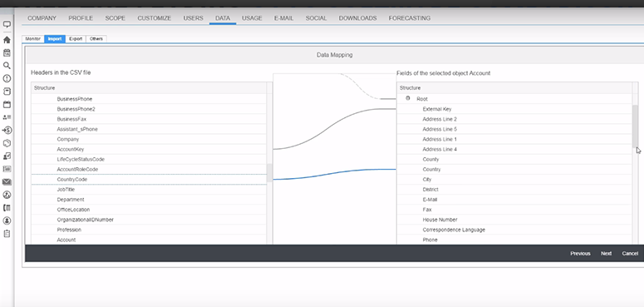Select the BusinessPhone2 header row
The image size is (644, 307).
[149, 109]
